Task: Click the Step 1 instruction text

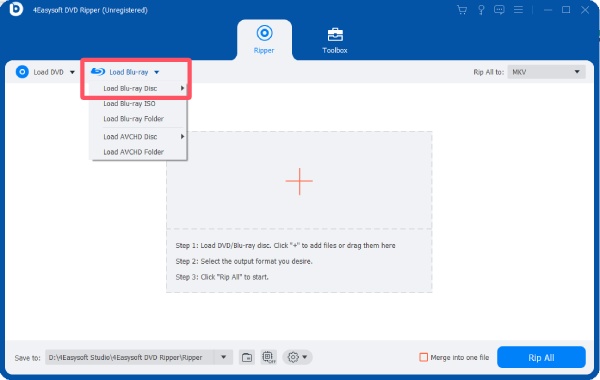Action: 285,246
